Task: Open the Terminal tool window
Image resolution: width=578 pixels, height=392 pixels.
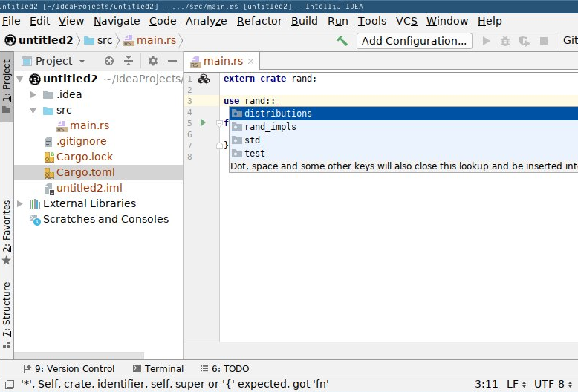Action: click(x=158, y=368)
